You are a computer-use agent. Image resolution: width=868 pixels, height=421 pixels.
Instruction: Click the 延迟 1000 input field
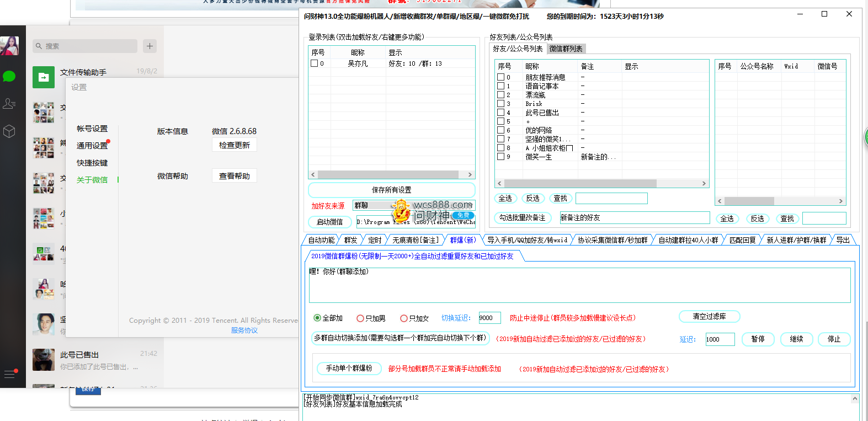720,339
